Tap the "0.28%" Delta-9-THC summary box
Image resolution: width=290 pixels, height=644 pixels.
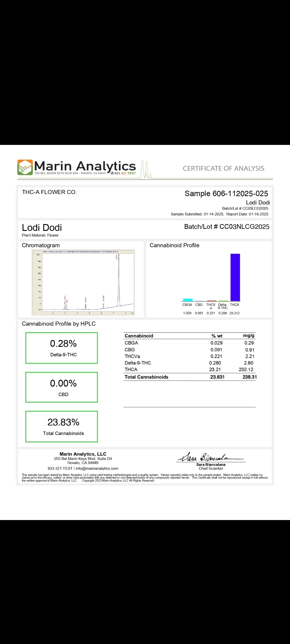pyautogui.click(x=61, y=348)
